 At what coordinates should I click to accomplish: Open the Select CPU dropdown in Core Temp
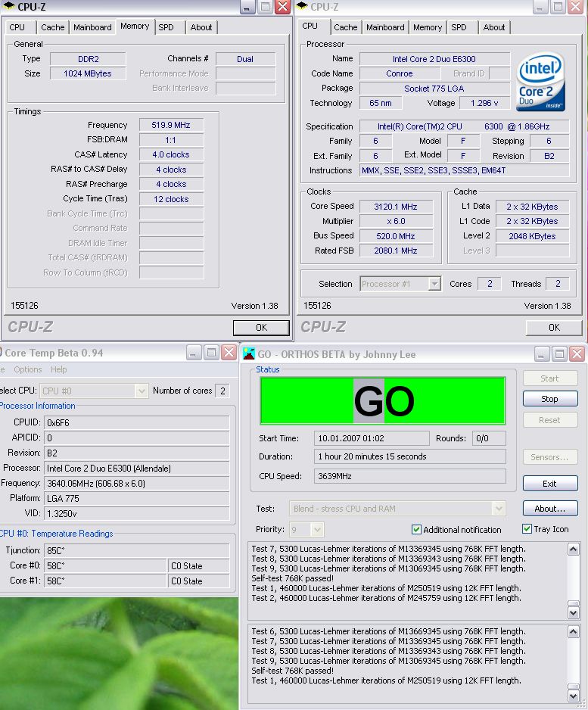pyautogui.click(x=142, y=391)
